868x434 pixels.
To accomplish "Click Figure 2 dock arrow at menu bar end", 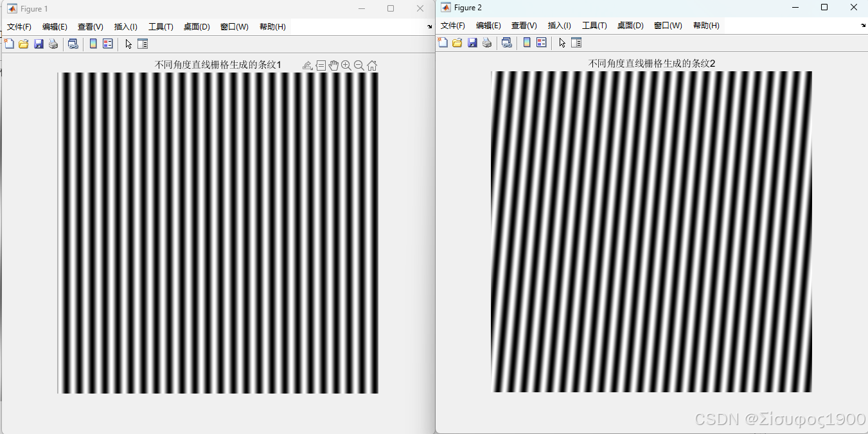I will [864, 26].
